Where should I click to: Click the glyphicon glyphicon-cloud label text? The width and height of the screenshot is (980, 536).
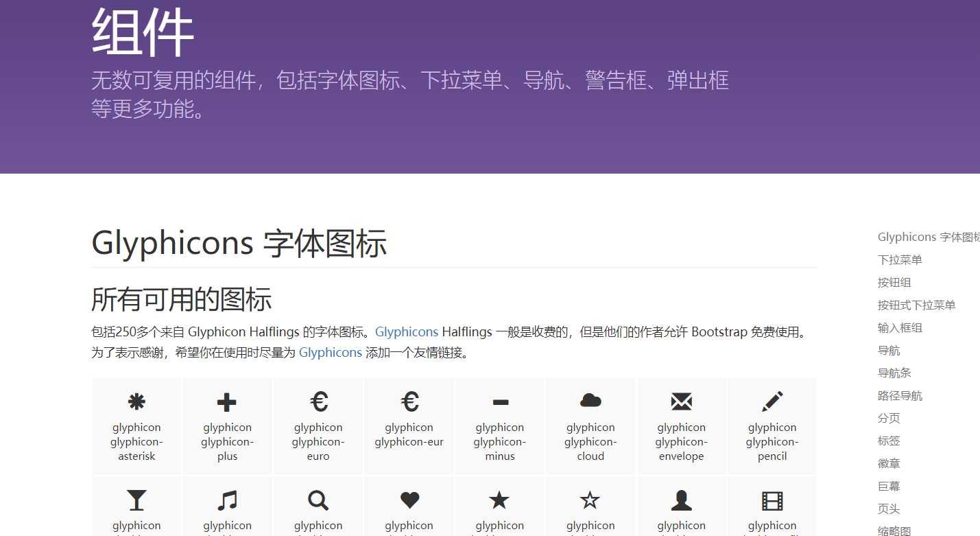[x=590, y=441]
